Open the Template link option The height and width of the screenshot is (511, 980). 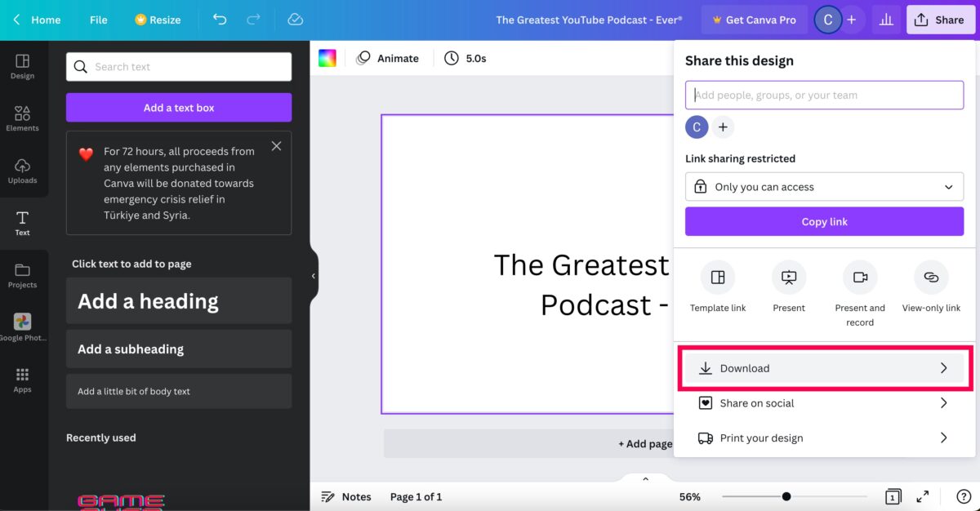tap(718, 287)
